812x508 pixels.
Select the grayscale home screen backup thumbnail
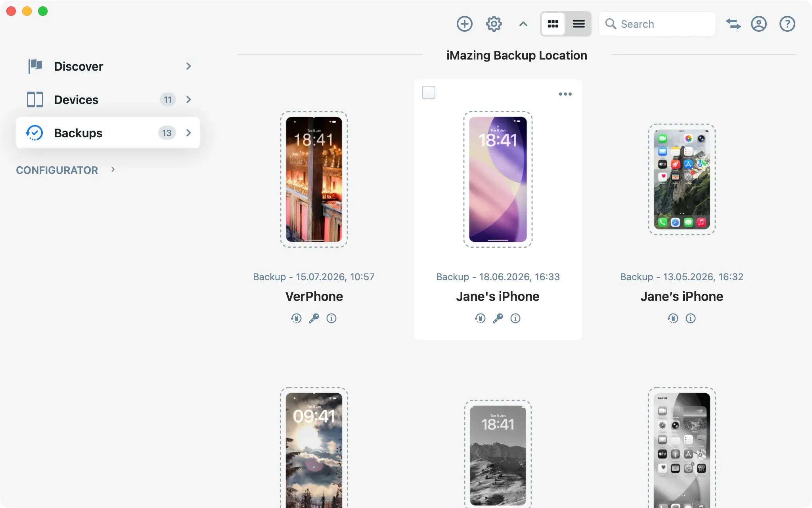[x=682, y=448]
